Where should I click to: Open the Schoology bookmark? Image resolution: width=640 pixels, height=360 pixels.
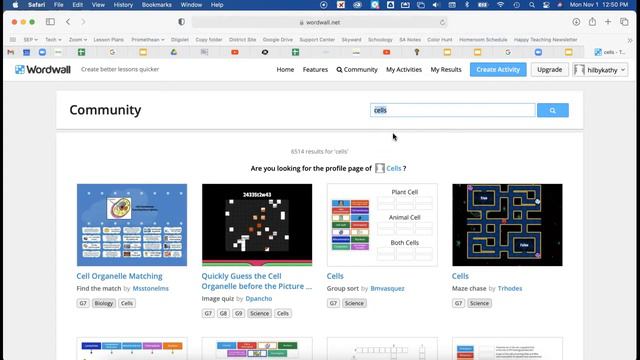(x=380, y=40)
